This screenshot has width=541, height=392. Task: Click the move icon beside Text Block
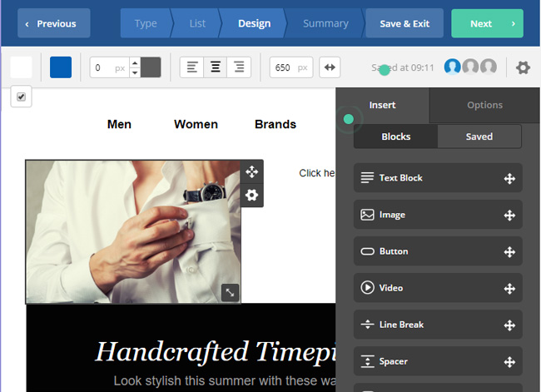click(x=509, y=178)
